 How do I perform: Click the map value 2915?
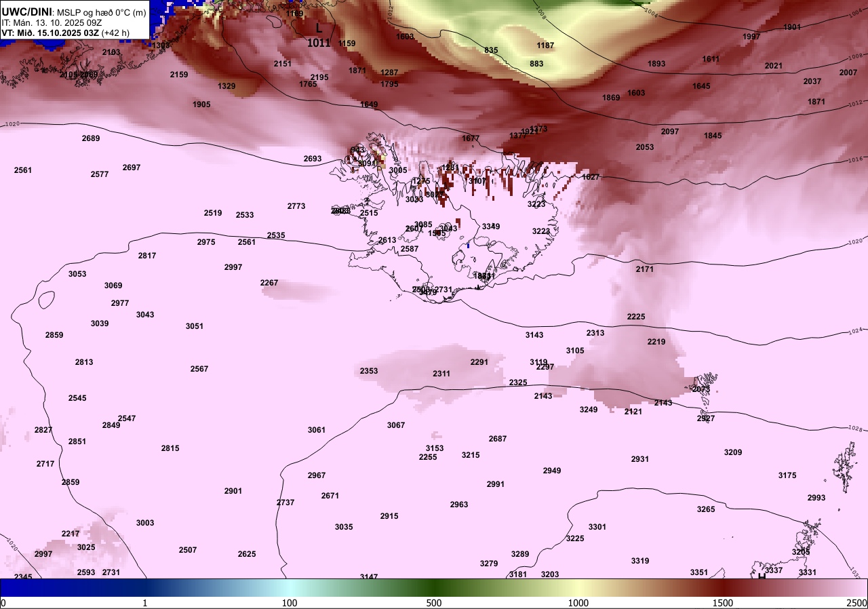(389, 516)
